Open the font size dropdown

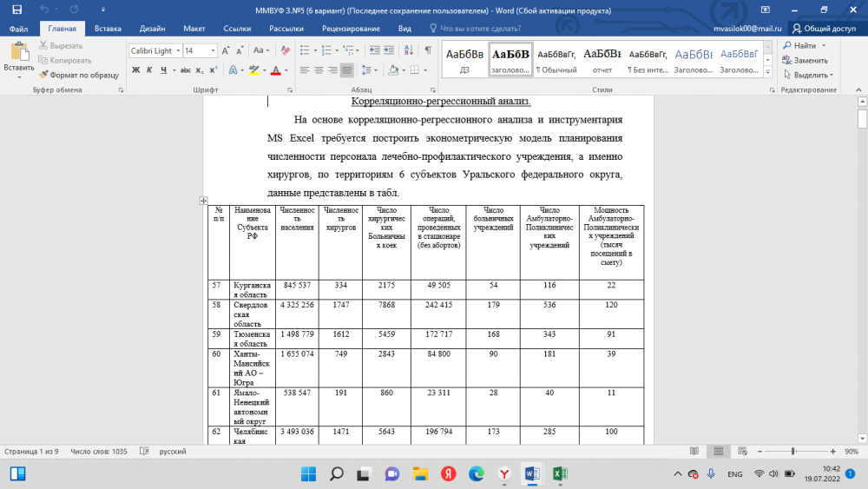[x=213, y=51]
